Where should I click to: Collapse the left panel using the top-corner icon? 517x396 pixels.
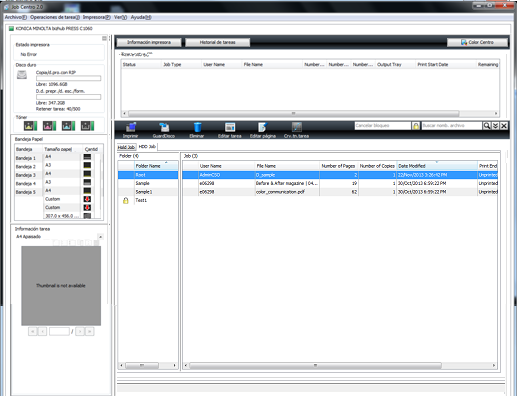[x=104, y=38]
